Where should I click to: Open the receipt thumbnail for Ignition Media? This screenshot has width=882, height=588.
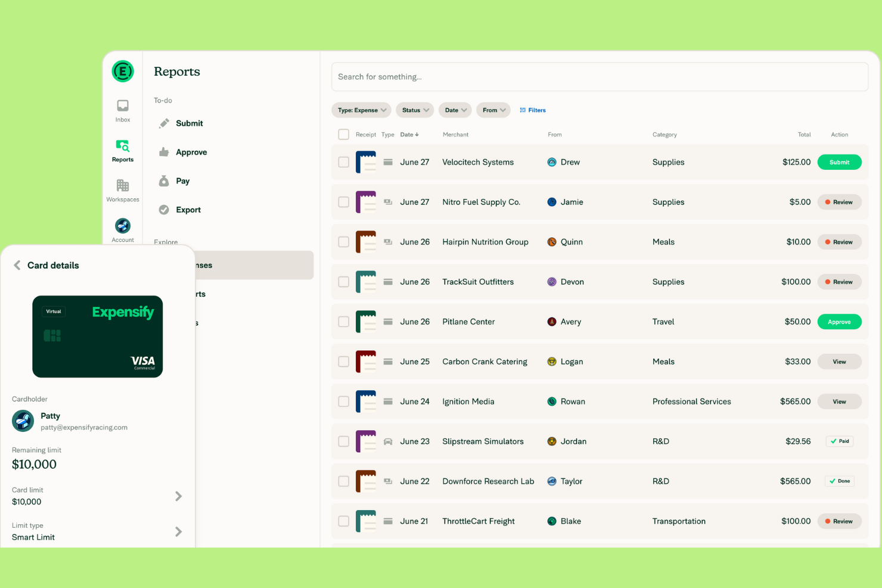366,401
